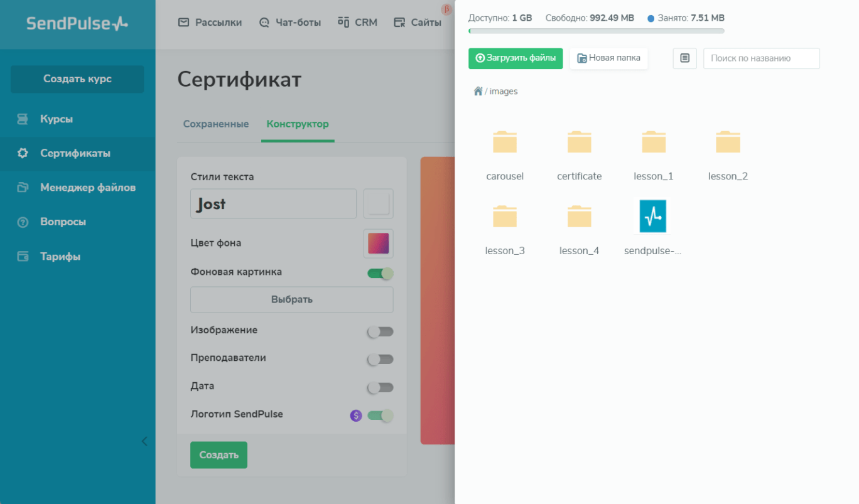Open Менеджер файлов in sidebar
This screenshot has width=859, height=504.
tap(77, 188)
